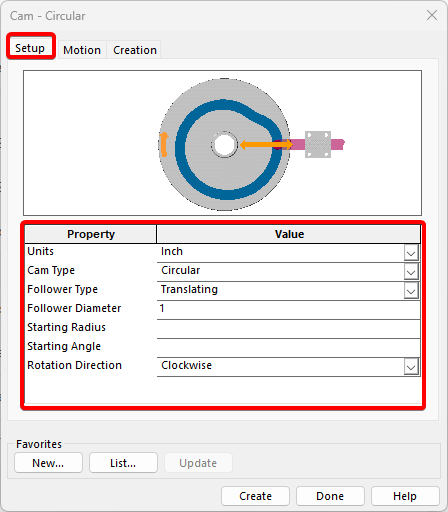Switch to the Setup tab
This screenshot has width=448, height=512.
pos(30,48)
